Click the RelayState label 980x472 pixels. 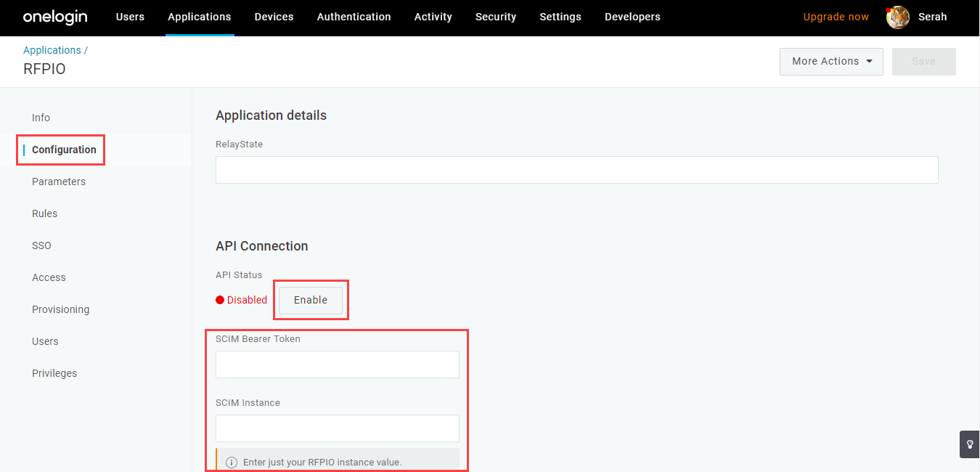click(239, 145)
